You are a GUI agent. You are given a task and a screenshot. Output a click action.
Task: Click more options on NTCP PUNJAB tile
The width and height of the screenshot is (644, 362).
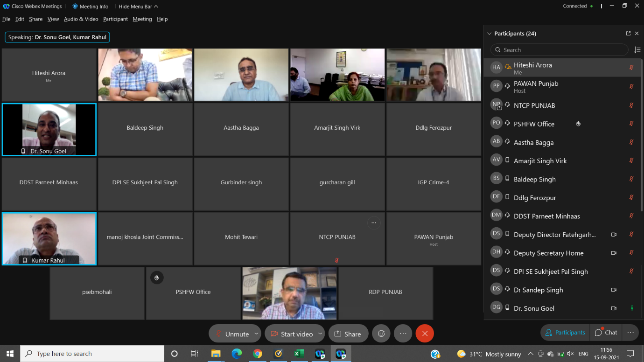point(373,223)
